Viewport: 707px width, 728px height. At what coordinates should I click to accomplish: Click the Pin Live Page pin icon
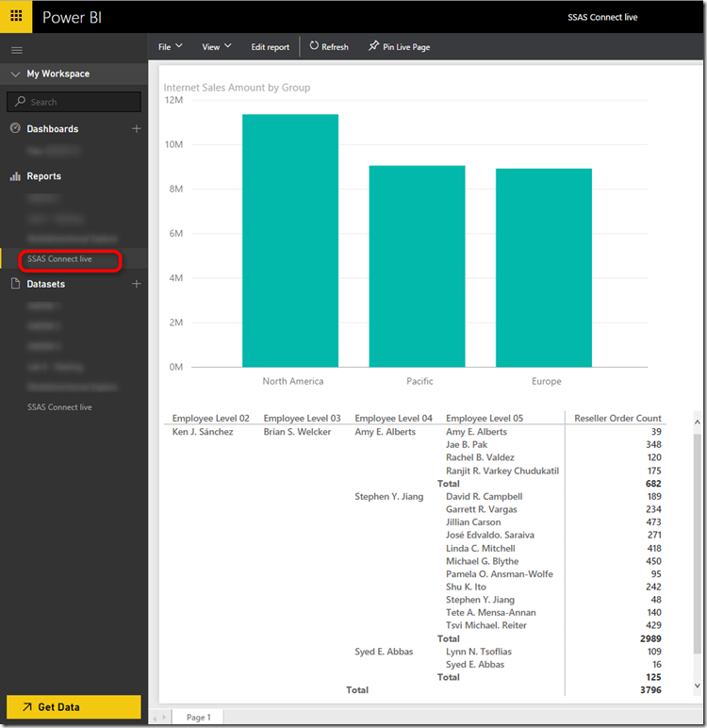pyautogui.click(x=373, y=46)
